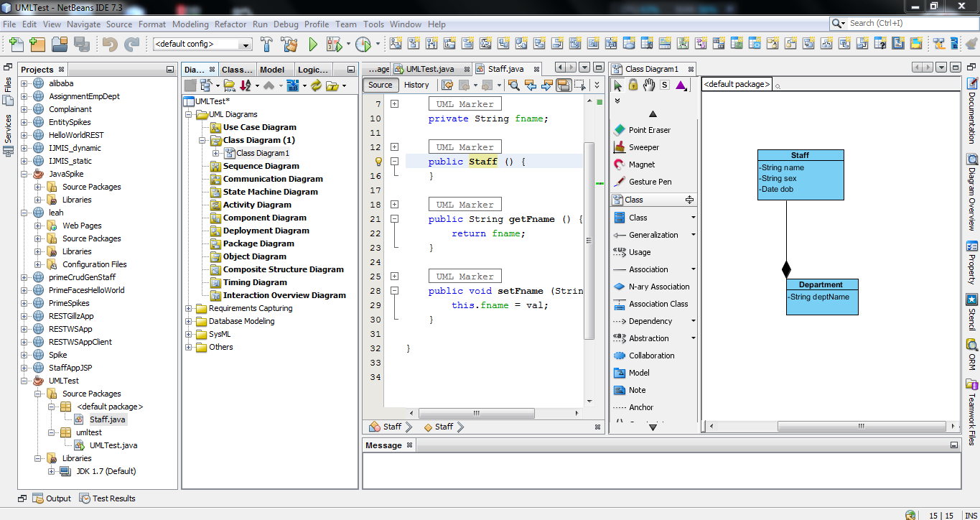Open the Services side tab
The image size is (980, 520).
pyautogui.click(x=8, y=136)
